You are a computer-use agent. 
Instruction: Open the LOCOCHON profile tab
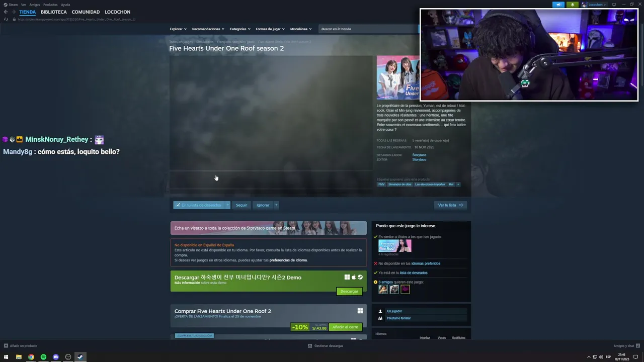click(x=117, y=12)
